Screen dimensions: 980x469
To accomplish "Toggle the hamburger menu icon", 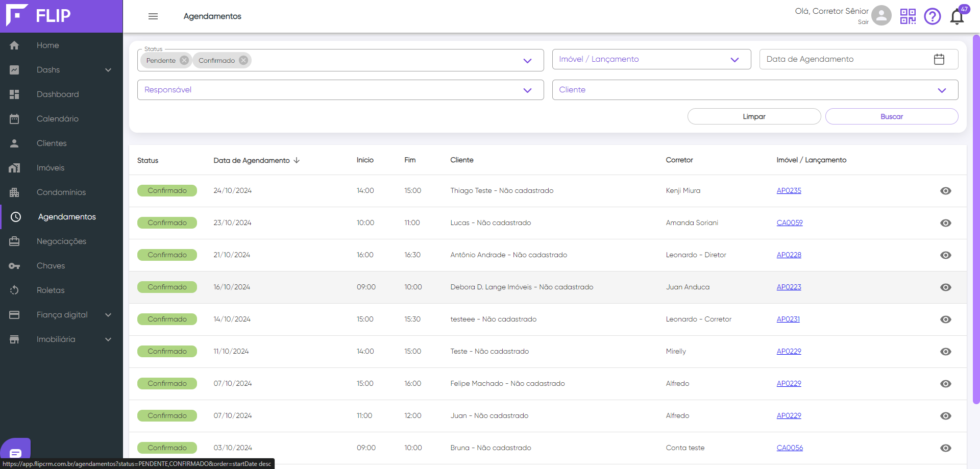I will [153, 16].
